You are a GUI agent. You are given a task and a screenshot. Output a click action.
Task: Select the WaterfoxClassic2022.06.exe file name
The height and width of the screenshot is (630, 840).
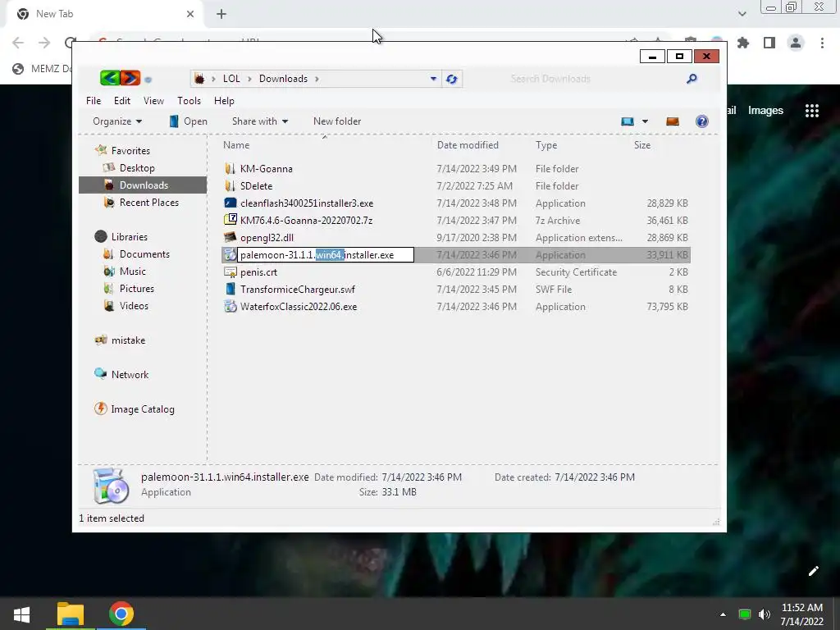299,307
